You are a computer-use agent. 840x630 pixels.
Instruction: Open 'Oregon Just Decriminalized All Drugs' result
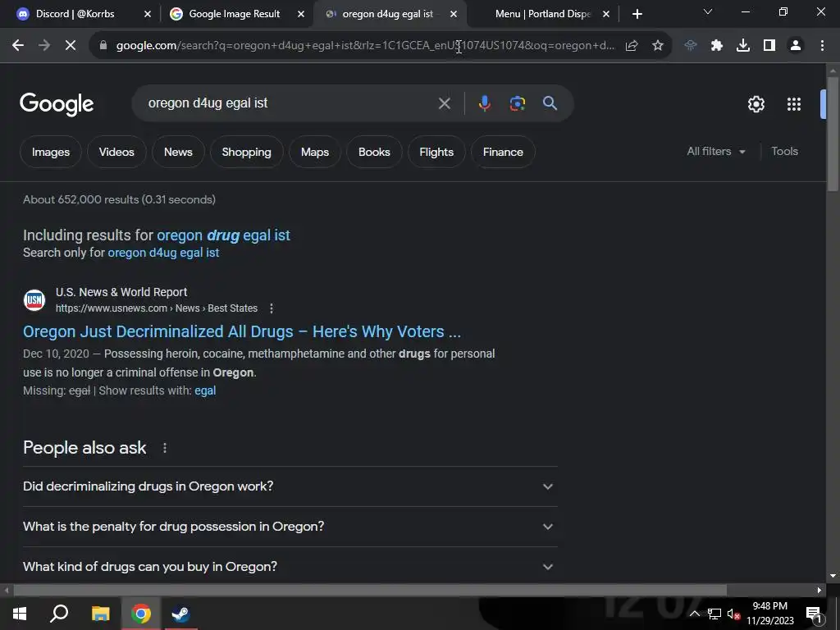pos(242,331)
